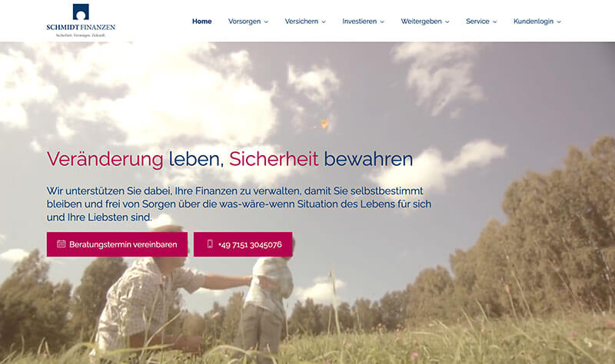Click the Veränderung leben headline

tap(229, 159)
